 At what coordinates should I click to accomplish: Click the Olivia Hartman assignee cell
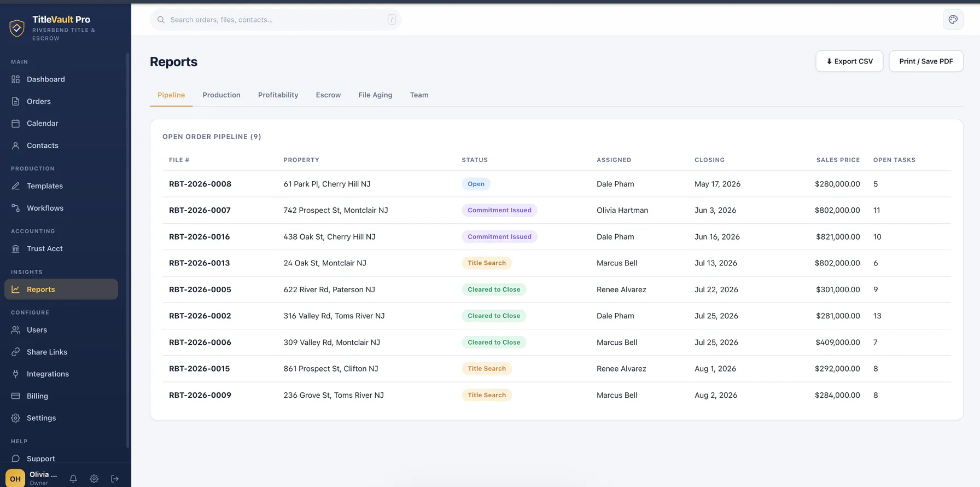pos(622,210)
